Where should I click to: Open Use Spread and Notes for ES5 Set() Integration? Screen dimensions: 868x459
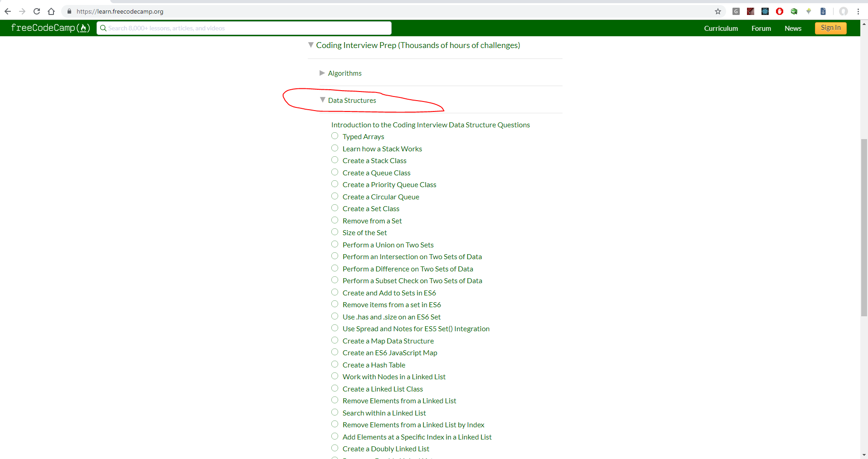pyautogui.click(x=416, y=329)
